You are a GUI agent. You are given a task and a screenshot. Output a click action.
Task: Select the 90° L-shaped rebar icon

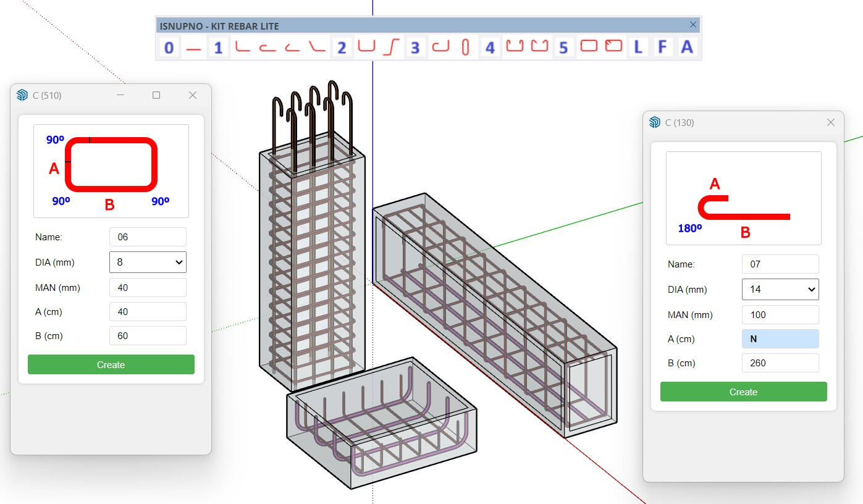click(x=243, y=47)
